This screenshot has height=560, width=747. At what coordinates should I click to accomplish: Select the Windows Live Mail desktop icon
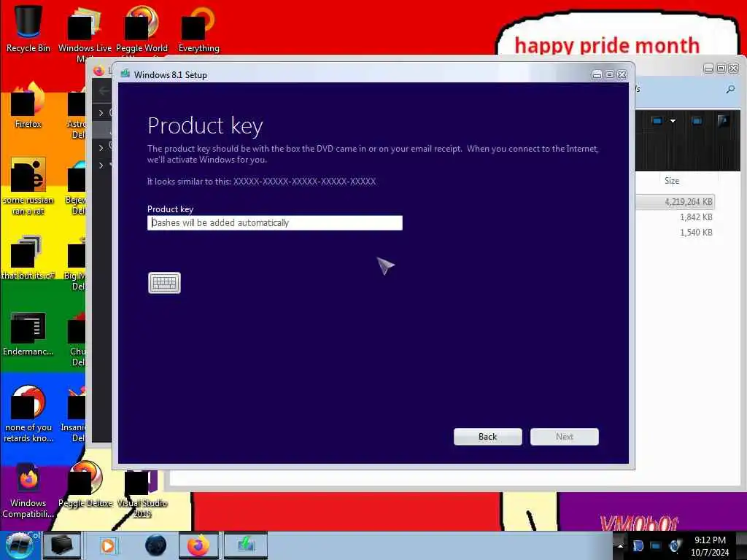coord(85,34)
